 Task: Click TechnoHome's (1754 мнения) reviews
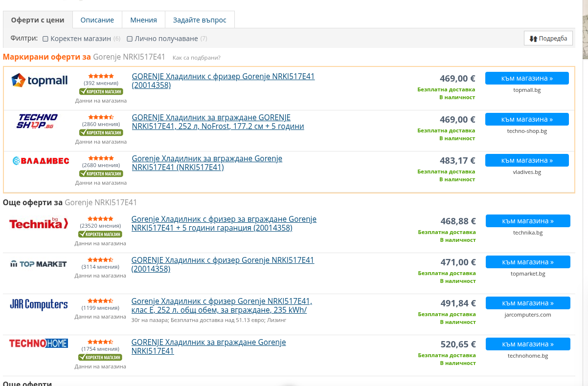(100, 349)
